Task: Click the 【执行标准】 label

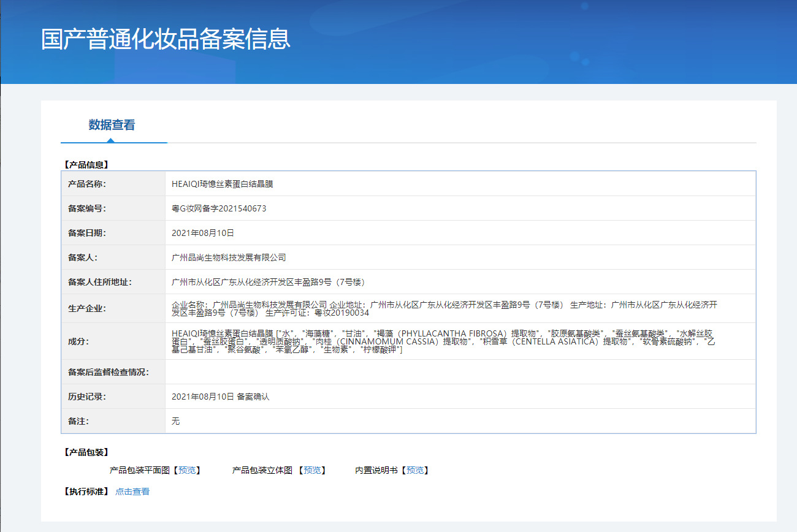Action: pyautogui.click(x=86, y=492)
